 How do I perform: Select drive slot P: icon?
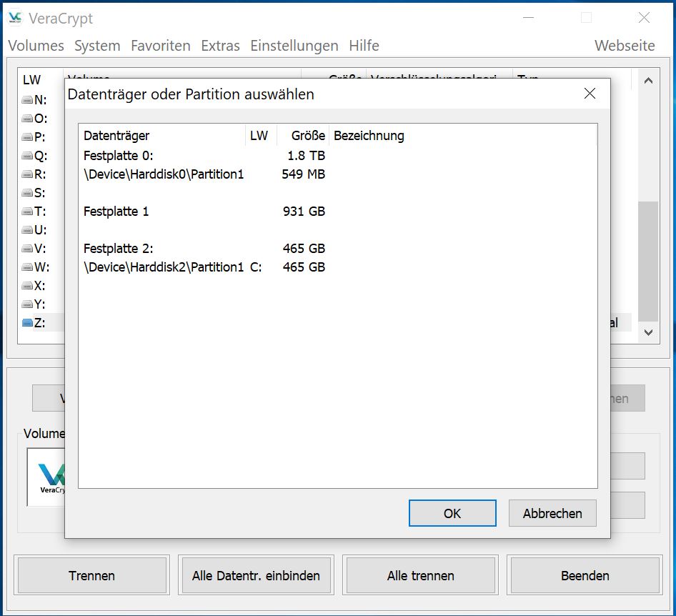tap(27, 137)
